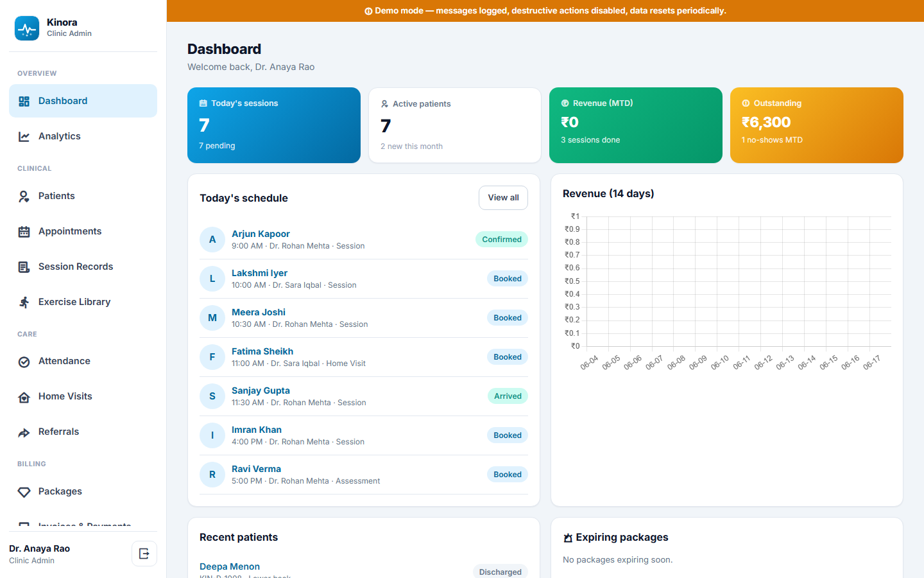924x578 pixels.
Task: Click the avatar circle F for Fatima Sheikh
Action: (212, 357)
